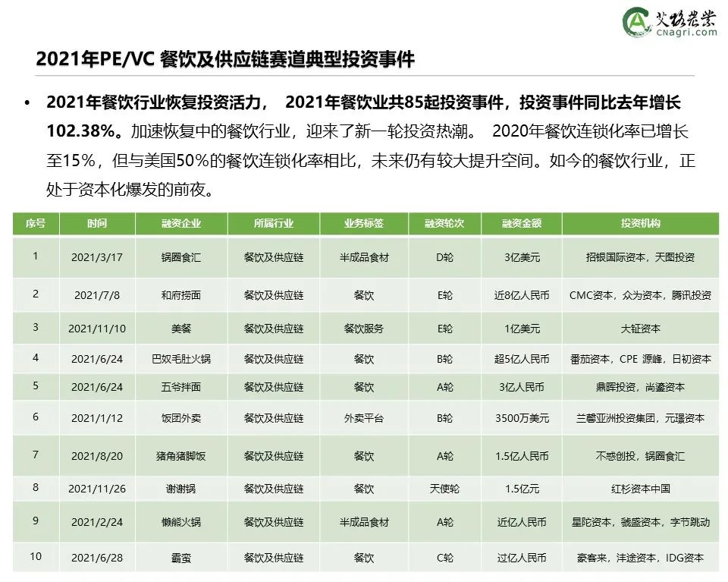Select the date cell 2021/11/26
This screenshot has width=728, height=582.
pyautogui.click(x=97, y=489)
